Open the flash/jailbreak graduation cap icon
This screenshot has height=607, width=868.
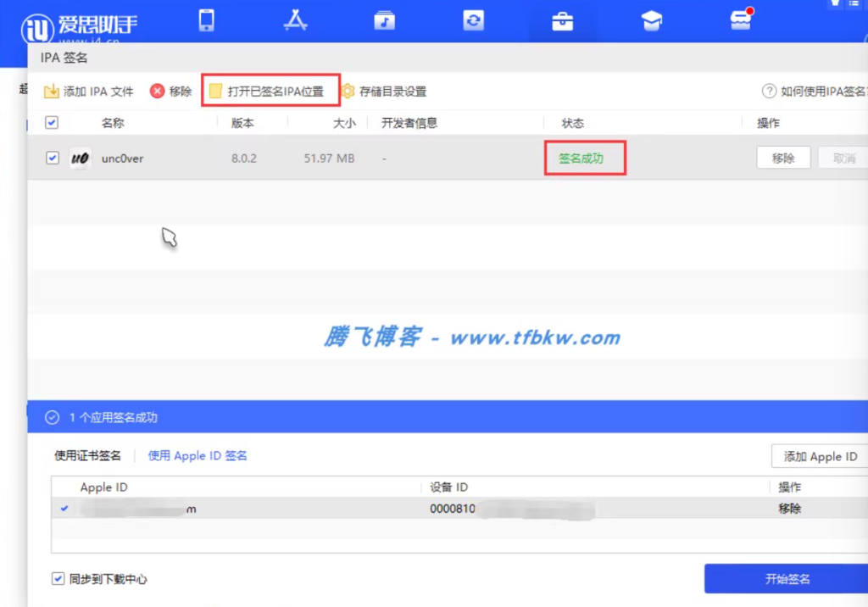[651, 19]
